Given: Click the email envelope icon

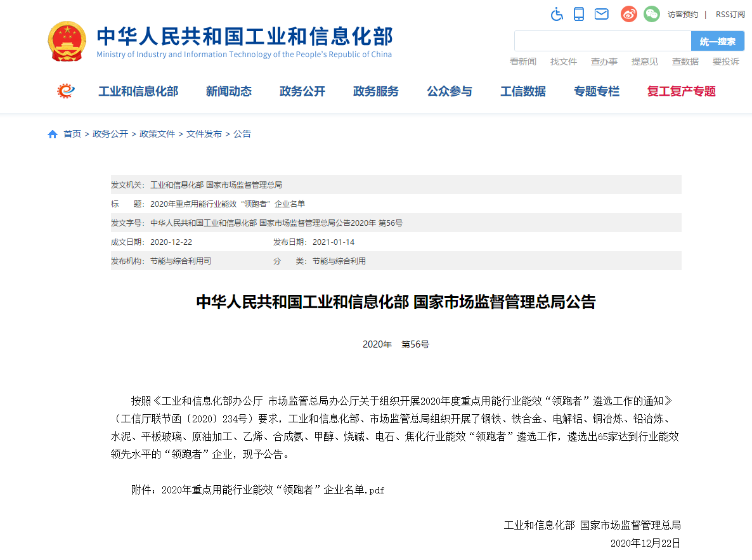Looking at the screenshot, I should [601, 15].
